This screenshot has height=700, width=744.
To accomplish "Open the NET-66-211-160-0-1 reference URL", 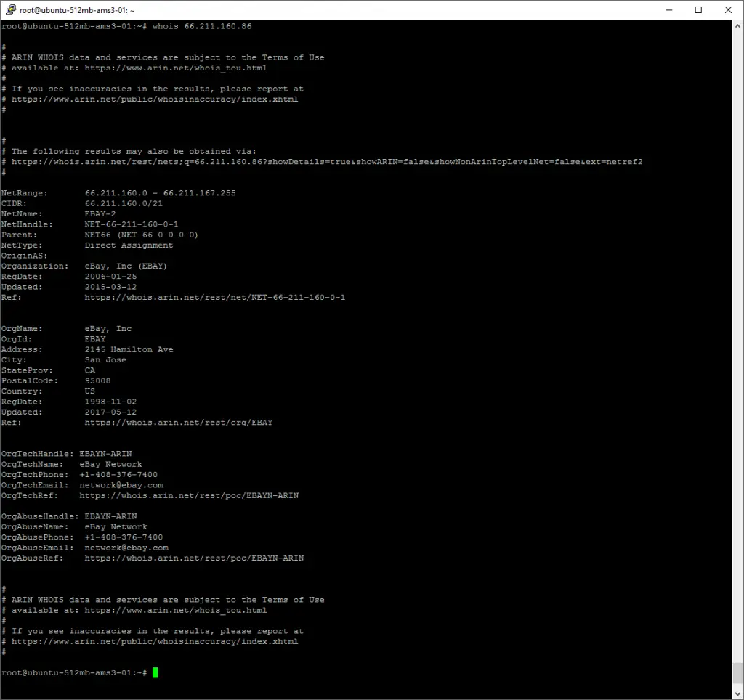I will pos(214,297).
